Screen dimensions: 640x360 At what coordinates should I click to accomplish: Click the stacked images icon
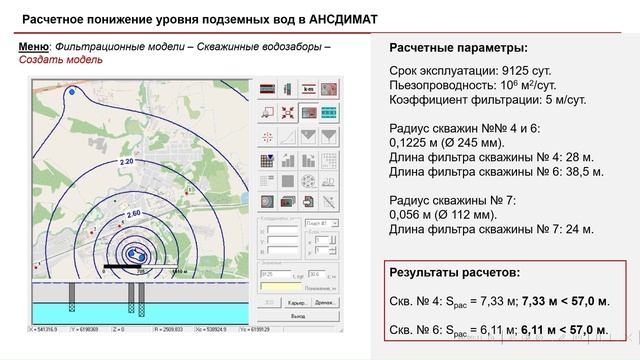[288, 201]
